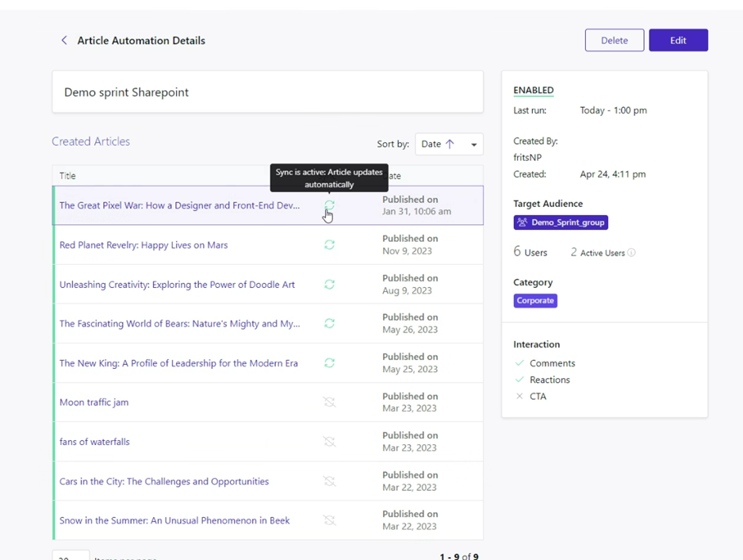The width and height of the screenshot is (743, 560).
Task: Click the Delete button
Action: (x=615, y=40)
